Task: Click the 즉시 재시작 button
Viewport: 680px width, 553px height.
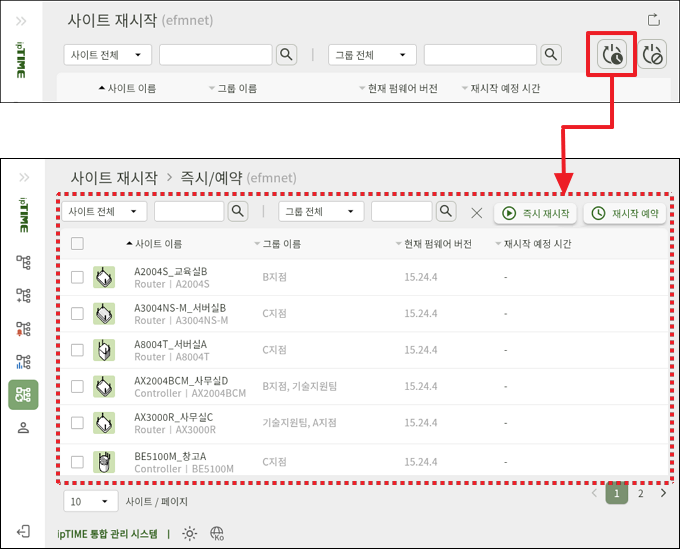Action: (x=535, y=213)
